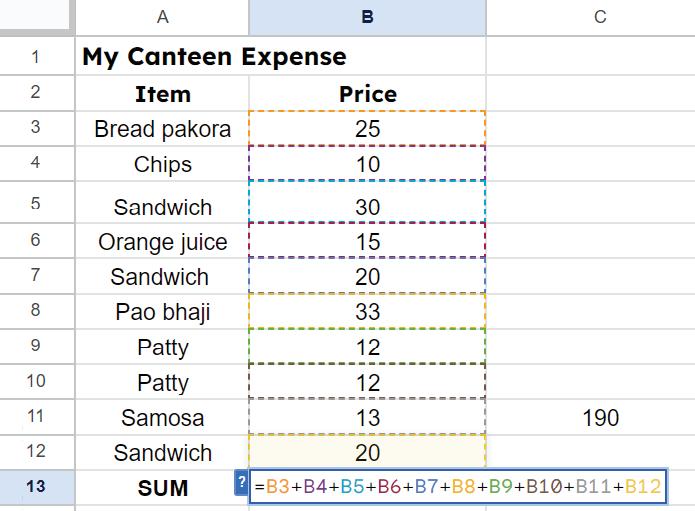
Task: Select the "My Canteen Expense" title cell
Action: click(214, 57)
